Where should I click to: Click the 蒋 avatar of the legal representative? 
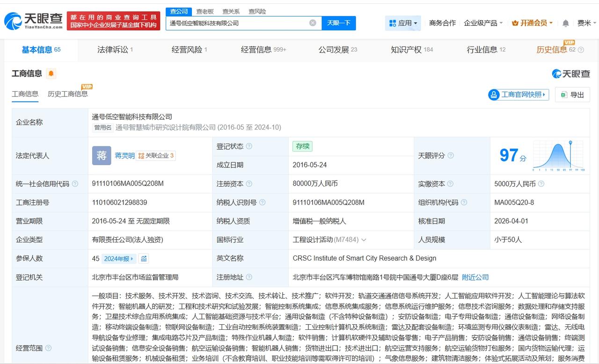(x=102, y=156)
